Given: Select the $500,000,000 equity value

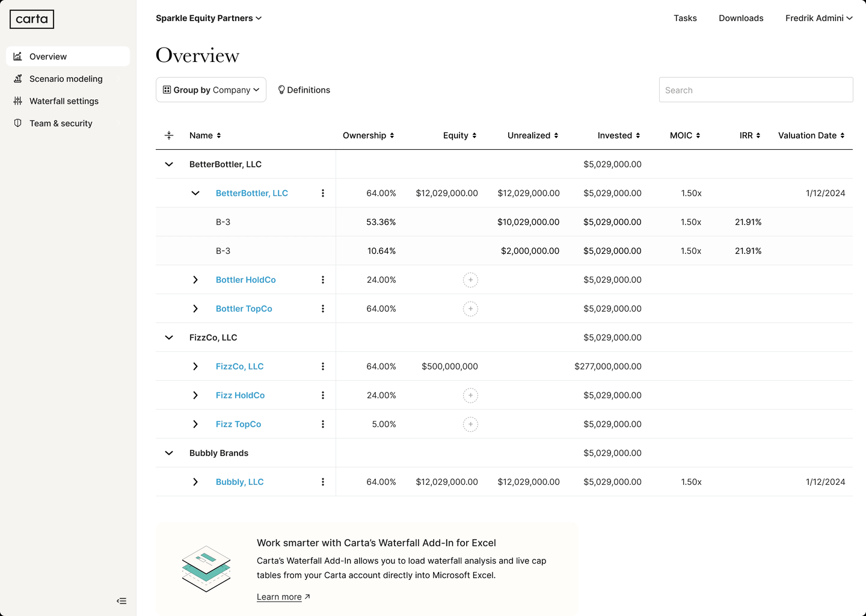Looking at the screenshot, I should click(450, 366).
